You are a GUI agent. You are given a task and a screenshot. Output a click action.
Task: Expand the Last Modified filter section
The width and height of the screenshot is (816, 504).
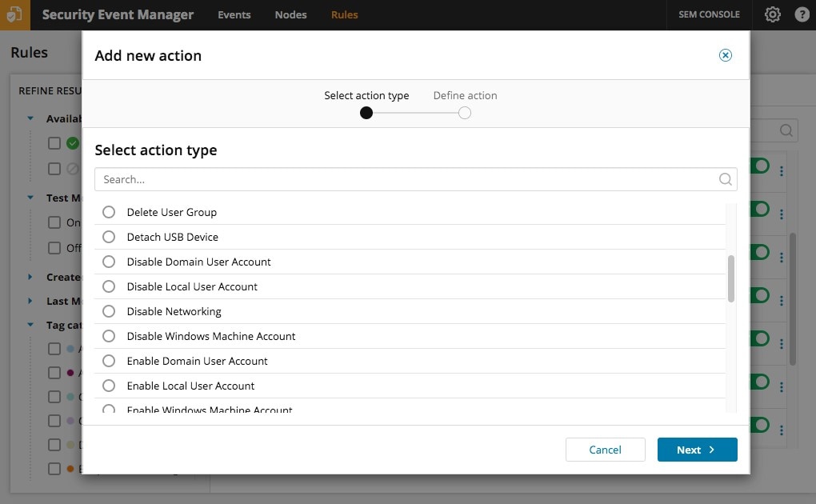30,301
